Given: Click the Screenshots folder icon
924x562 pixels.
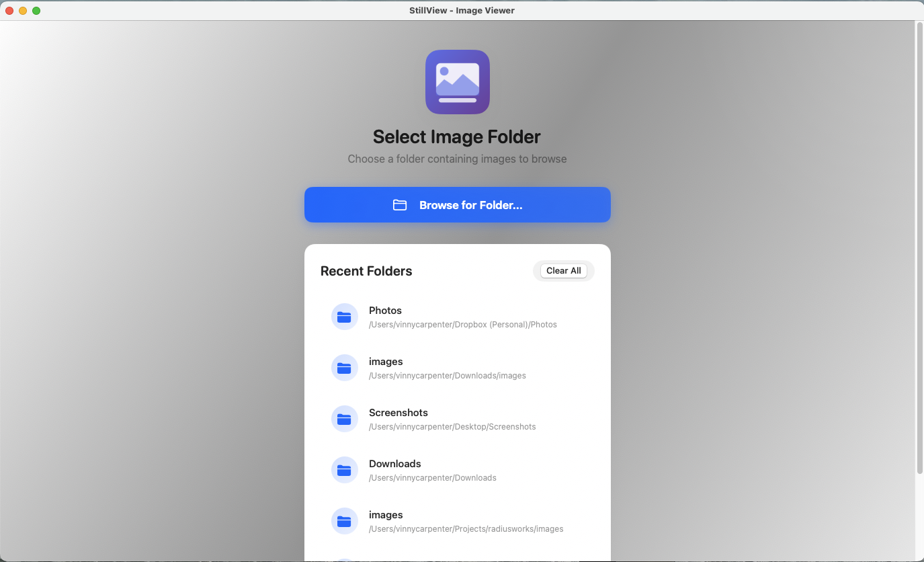Looking at the screenshot, I should coord(344,419).
